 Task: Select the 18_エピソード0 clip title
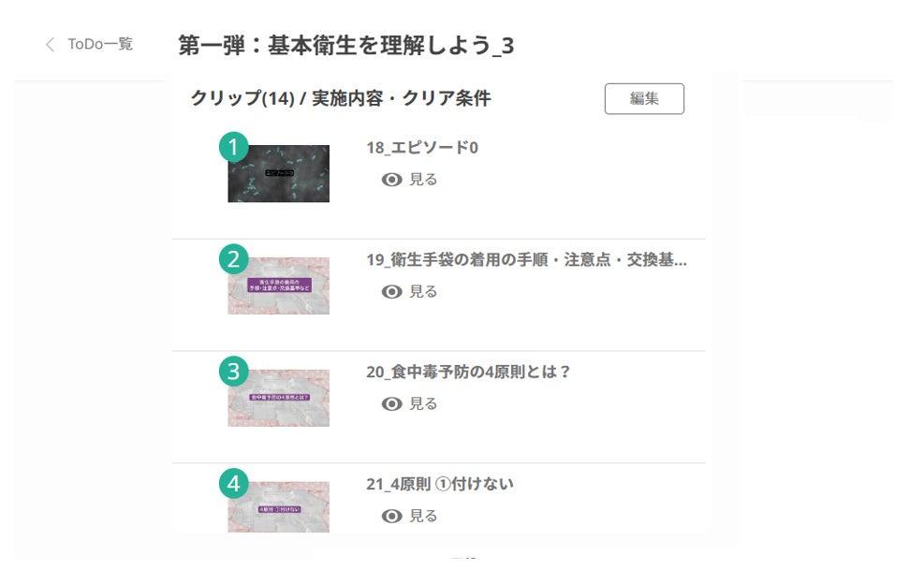tap(422, 148)
